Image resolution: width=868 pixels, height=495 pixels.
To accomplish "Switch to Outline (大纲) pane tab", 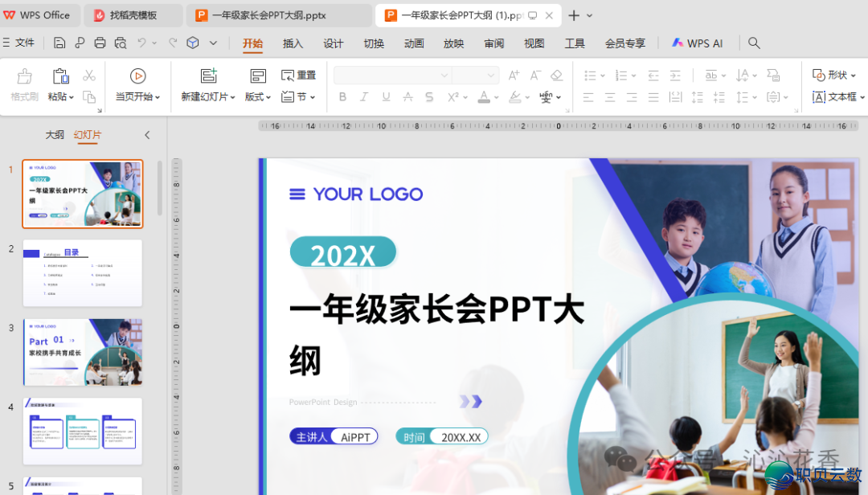I will (55, 134).
